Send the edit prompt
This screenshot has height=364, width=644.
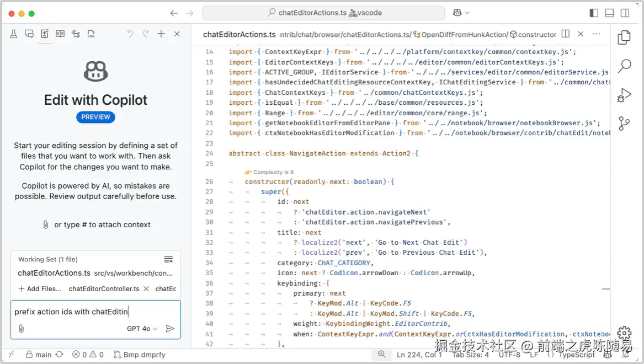coord(169,329)
